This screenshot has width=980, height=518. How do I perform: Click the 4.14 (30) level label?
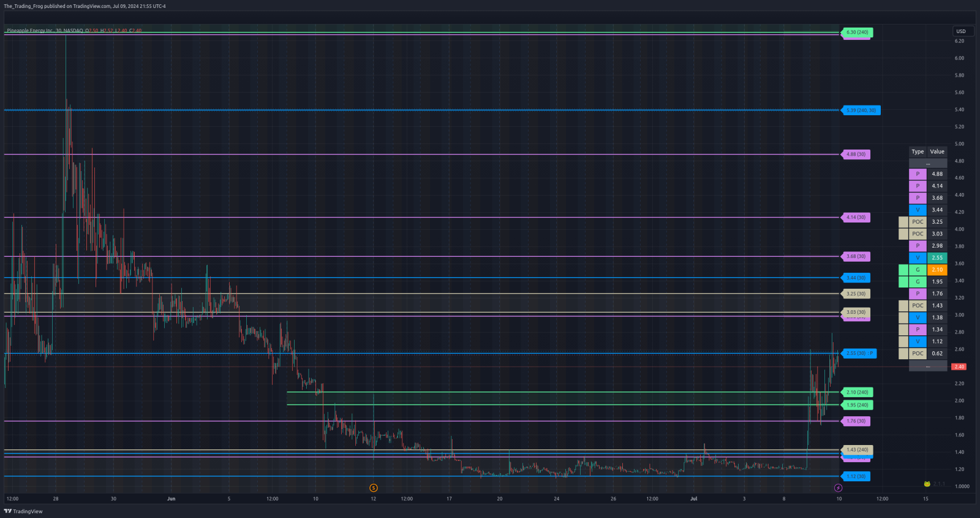click(856, 218)
